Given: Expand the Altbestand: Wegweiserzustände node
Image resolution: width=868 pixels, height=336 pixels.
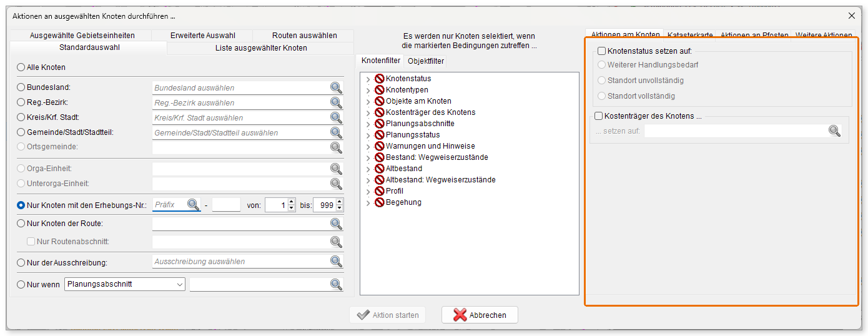Looking at the screenshot, I should (368, 180).
